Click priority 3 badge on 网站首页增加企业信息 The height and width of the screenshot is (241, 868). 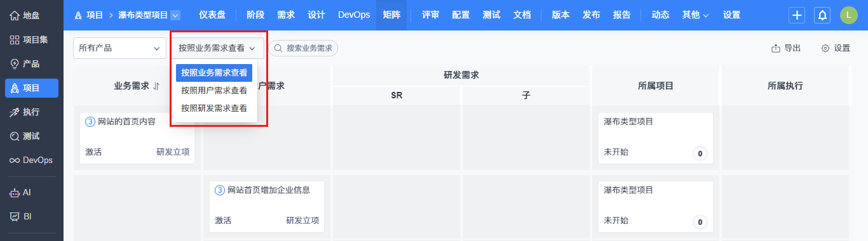[x=220, y=190]
